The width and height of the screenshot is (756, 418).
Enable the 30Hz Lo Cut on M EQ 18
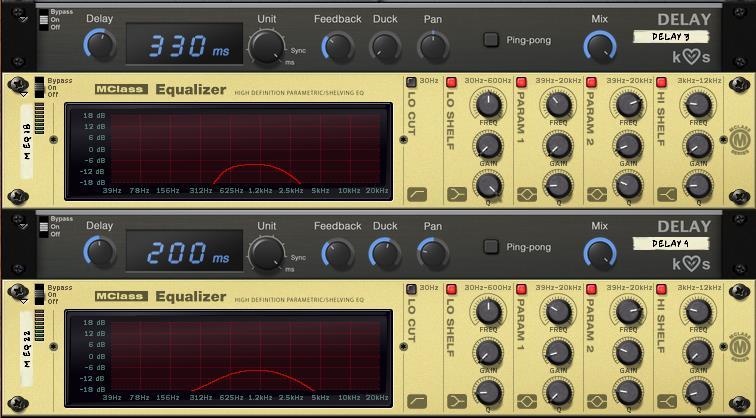411,81
